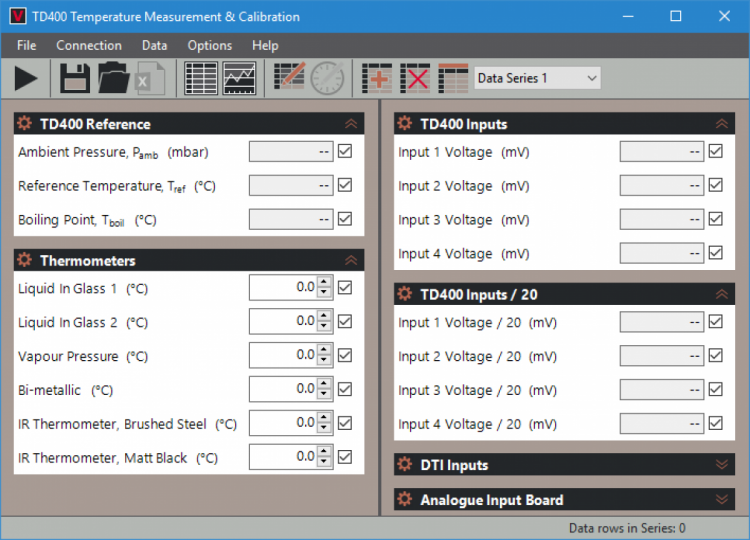Open the Data Series 1 dropdown
750x540 pixels.
[x=538, y=78]
